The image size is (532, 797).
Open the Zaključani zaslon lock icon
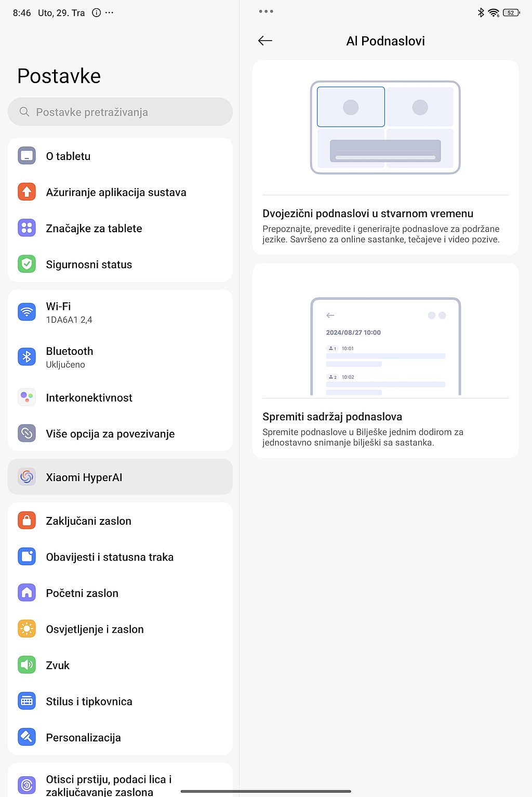(26, 521)
